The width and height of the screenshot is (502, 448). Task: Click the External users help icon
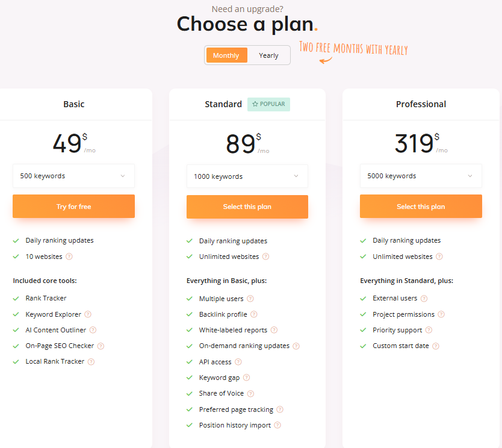pyautogui.click(x=425, y=299)
